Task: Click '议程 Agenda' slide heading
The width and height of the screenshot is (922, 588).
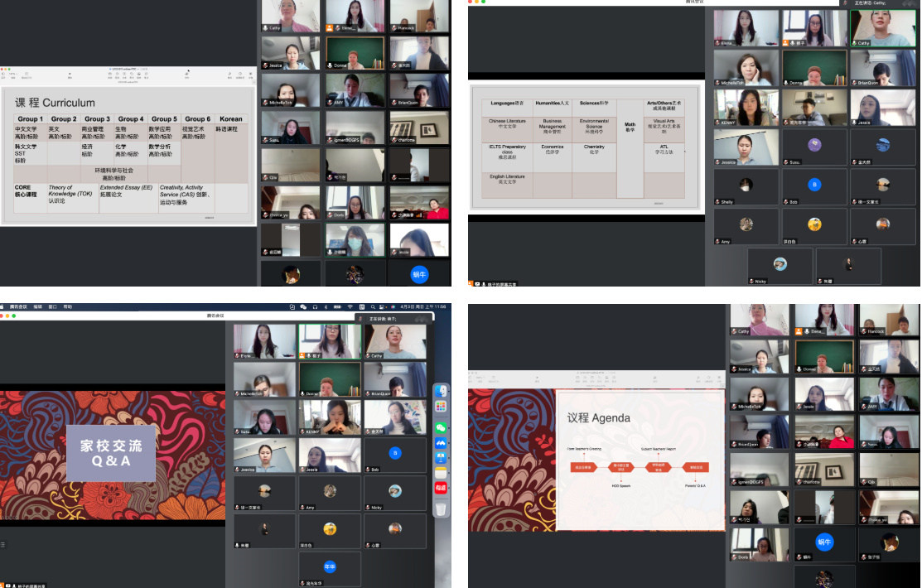Action: tap(598, 418)
